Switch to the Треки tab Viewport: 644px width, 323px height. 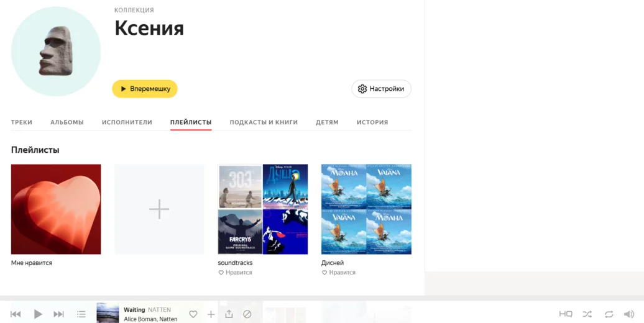coord(22,122)
